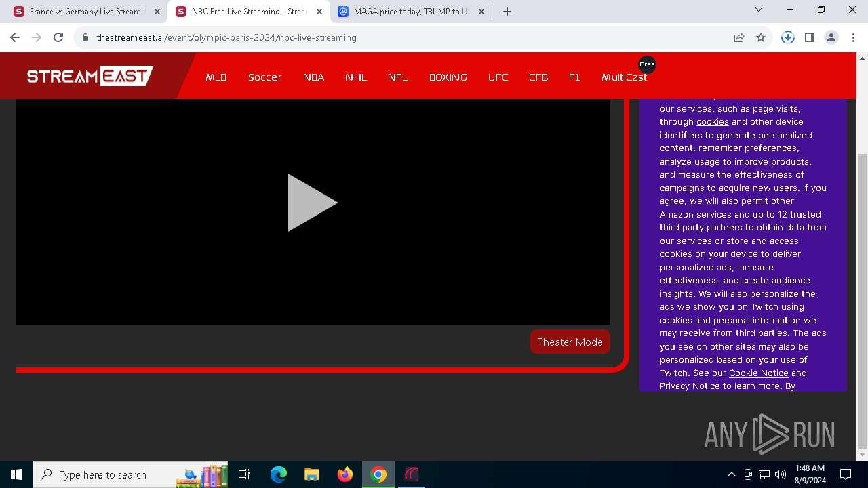Image resolution: width=868 pixels, height=488 pixels.
Task: Close the NBC Free Live Streaming tab
Action: pyautogui.click(x=319, y=12)
